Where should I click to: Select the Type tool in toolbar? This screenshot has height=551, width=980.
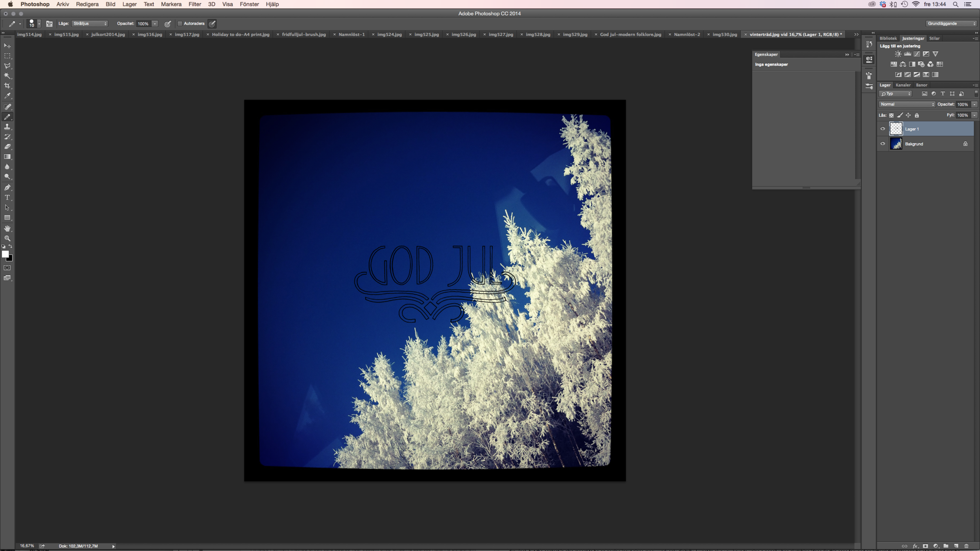click(x=7, y=198)
